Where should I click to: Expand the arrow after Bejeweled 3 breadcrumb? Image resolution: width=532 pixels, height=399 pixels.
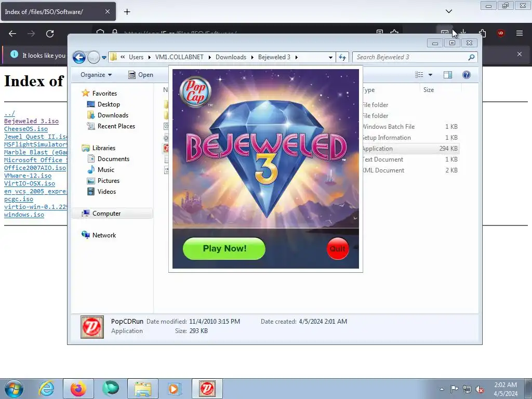[x=297, y=57]
